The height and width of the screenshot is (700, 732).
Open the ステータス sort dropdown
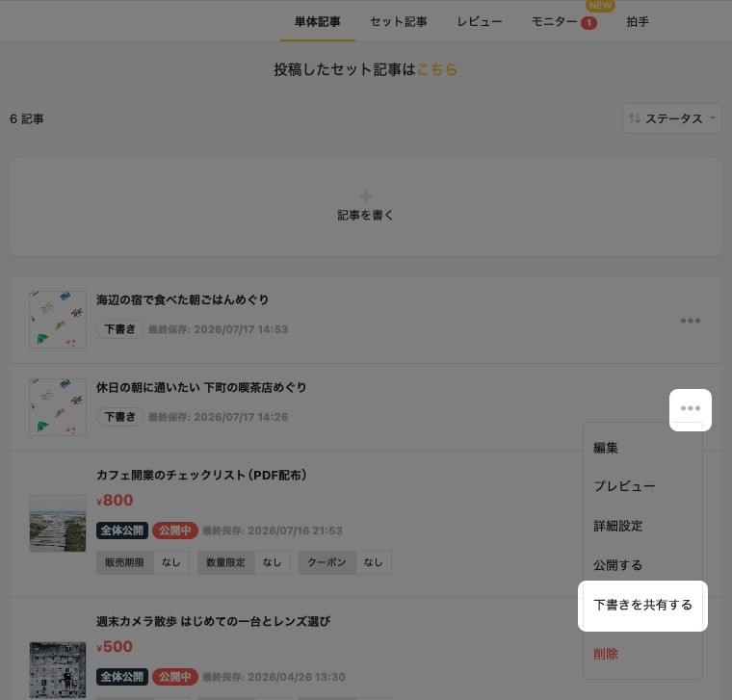coord(671,118)
